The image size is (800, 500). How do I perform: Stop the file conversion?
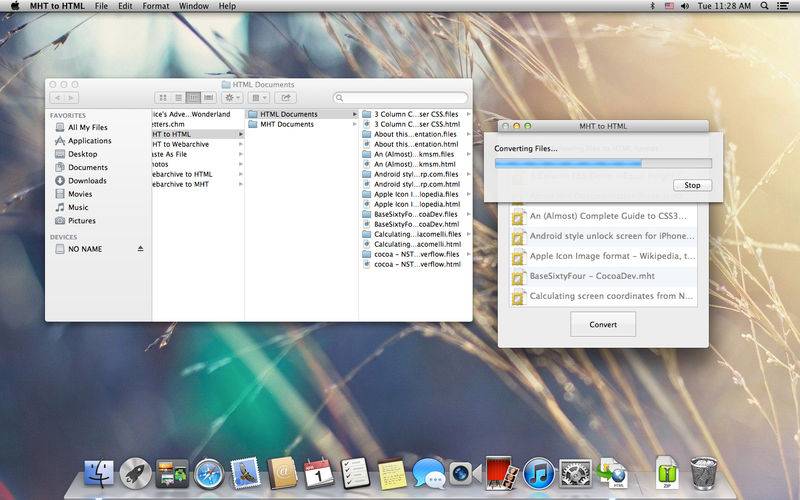tap(692, 185)
